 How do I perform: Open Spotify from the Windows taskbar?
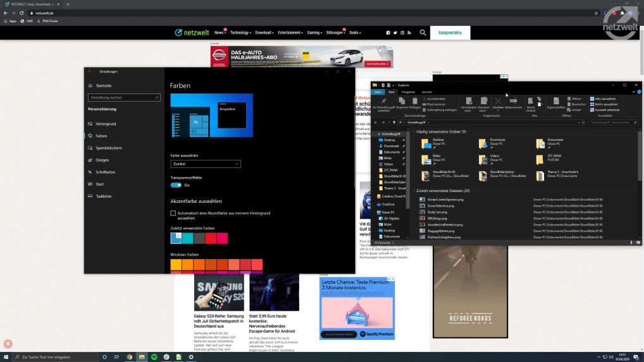pos(154,357)
